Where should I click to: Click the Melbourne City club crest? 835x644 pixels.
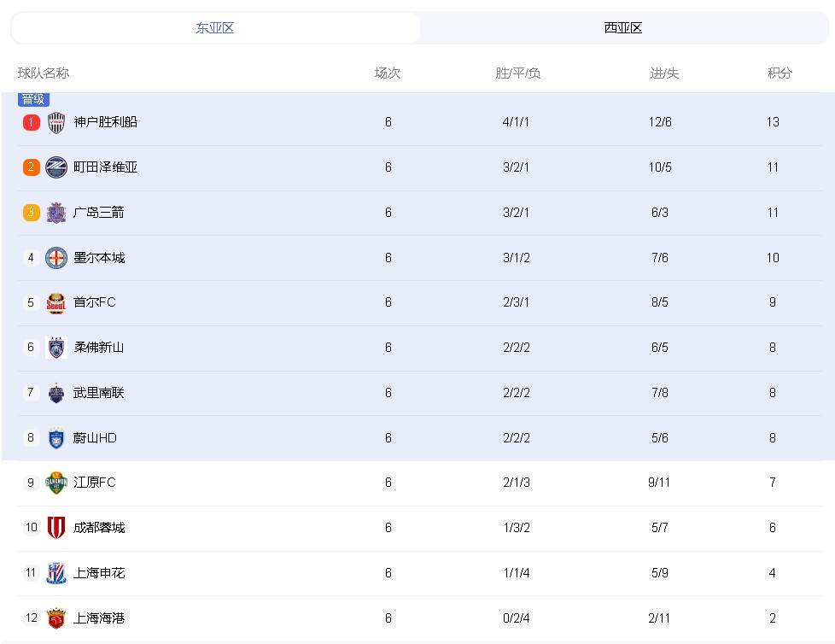pyautogui.click(x=55, y=257)
